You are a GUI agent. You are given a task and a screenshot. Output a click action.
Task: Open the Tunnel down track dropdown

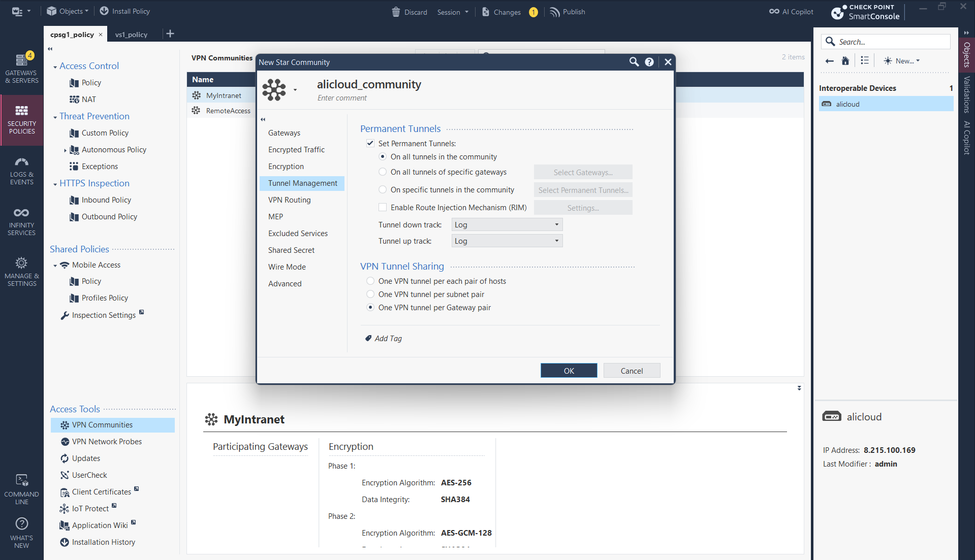507,225
